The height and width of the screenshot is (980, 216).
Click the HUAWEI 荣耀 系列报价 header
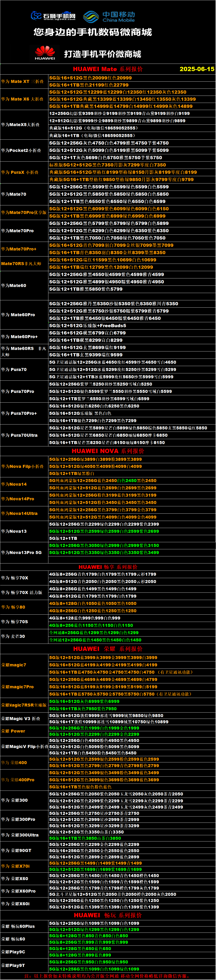108,649
